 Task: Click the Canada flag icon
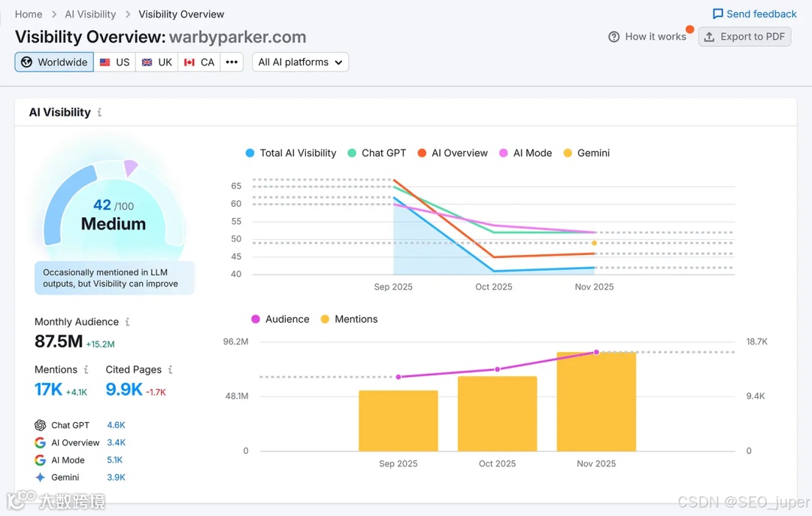[x=189, y=62]
